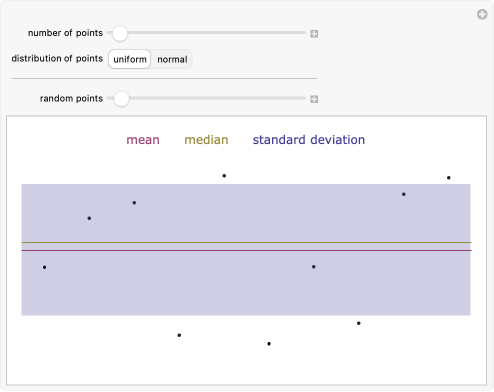Click the median legend label

click(206, 140)
